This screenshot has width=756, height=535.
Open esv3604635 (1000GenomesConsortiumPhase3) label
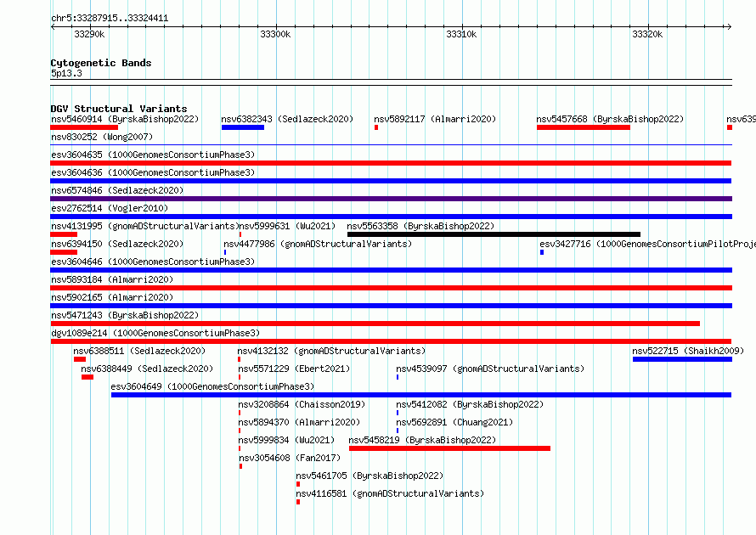coord(153,155)
